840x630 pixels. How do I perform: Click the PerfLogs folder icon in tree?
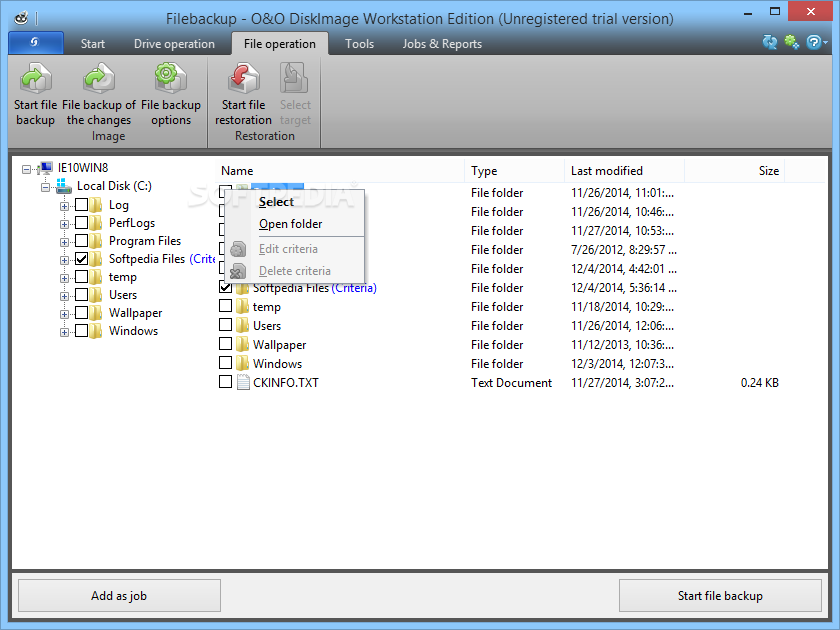(96, 222)
